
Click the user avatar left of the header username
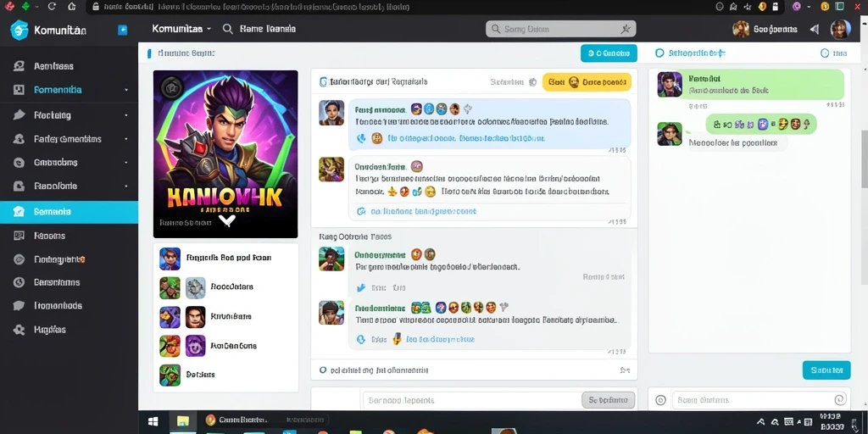click(x=741, y=30)
